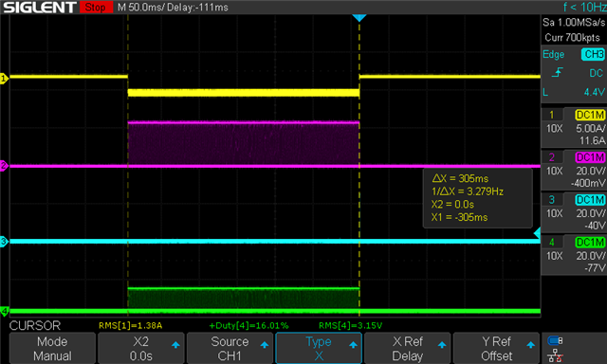The height and width of the screenshot is (364, 607).
Task: Open the cursor Type X selector
Action: 319,349
